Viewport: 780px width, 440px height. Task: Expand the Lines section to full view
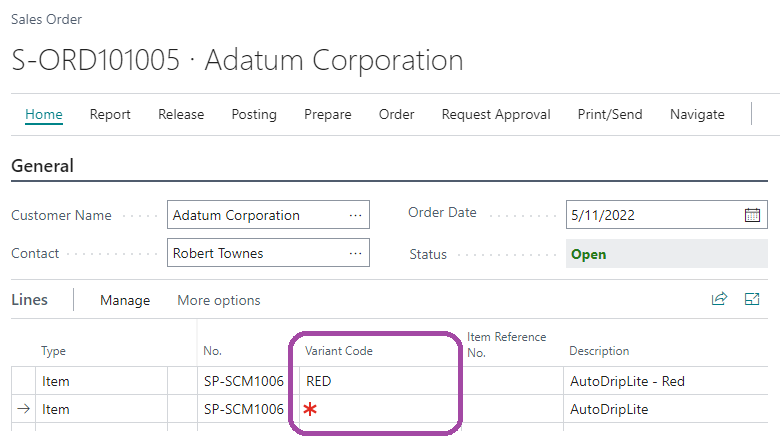752,299
